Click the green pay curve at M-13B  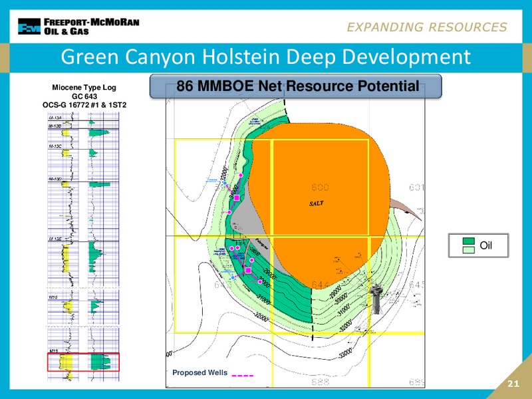click(98, 132)
